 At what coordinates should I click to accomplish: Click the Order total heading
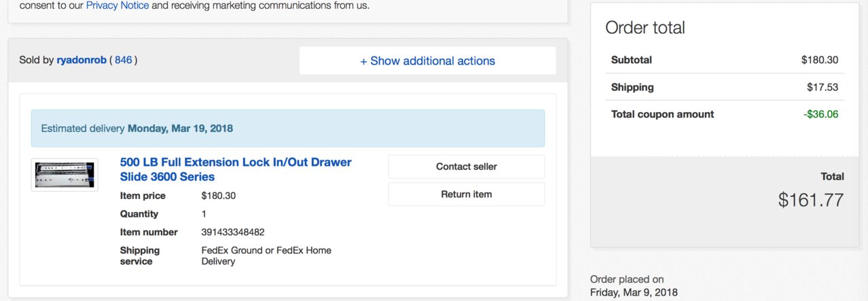pos(645,28)
